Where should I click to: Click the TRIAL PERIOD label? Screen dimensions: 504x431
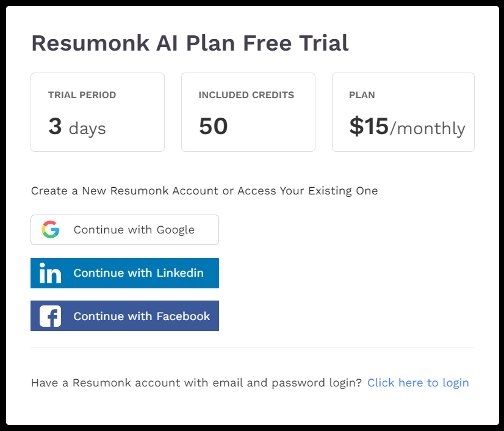[x=82, y=95]
